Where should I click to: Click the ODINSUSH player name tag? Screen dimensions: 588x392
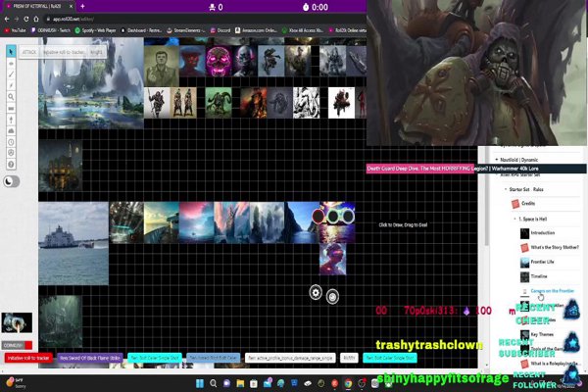pyautogui.click(x=17, y=345)
